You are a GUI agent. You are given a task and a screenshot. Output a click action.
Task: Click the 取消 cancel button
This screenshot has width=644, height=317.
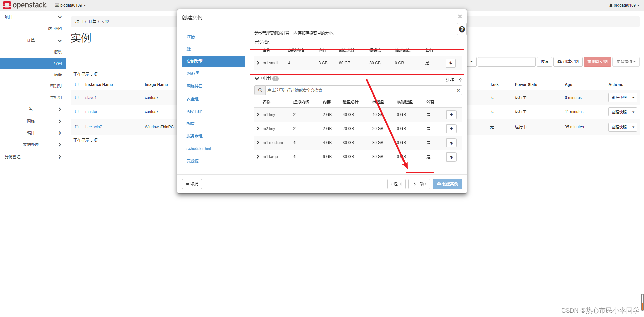pyautogui.click(x=192, y=184)
